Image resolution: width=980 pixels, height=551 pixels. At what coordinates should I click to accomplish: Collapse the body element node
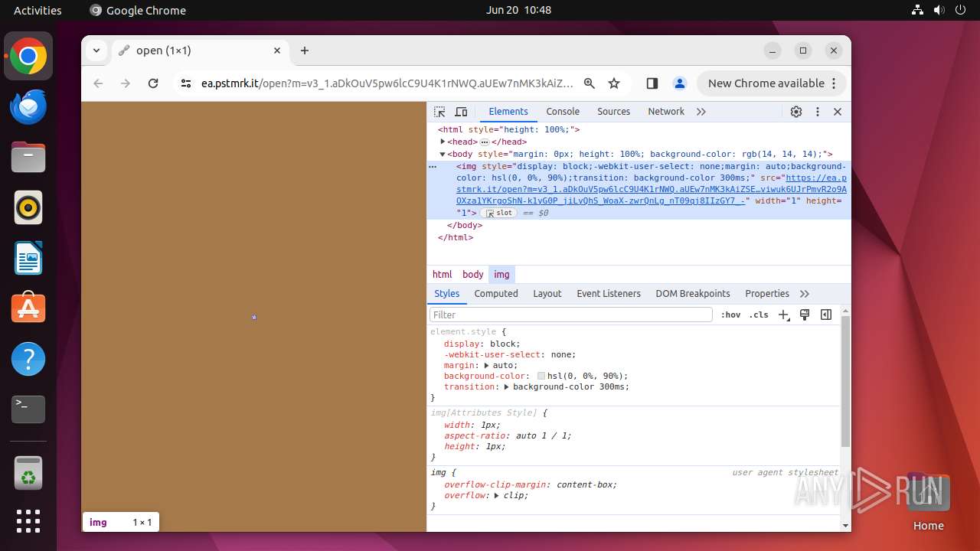tap(443, 154)
